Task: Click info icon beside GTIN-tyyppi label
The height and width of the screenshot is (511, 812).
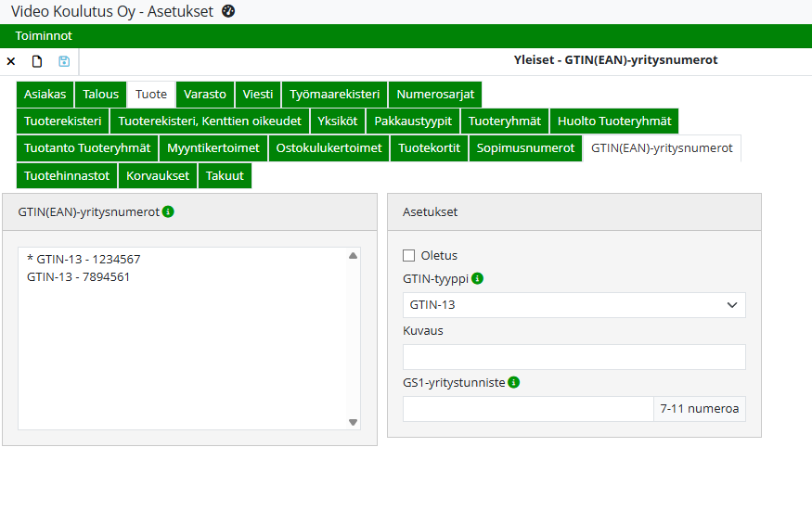Action: (x=477, y=278)
